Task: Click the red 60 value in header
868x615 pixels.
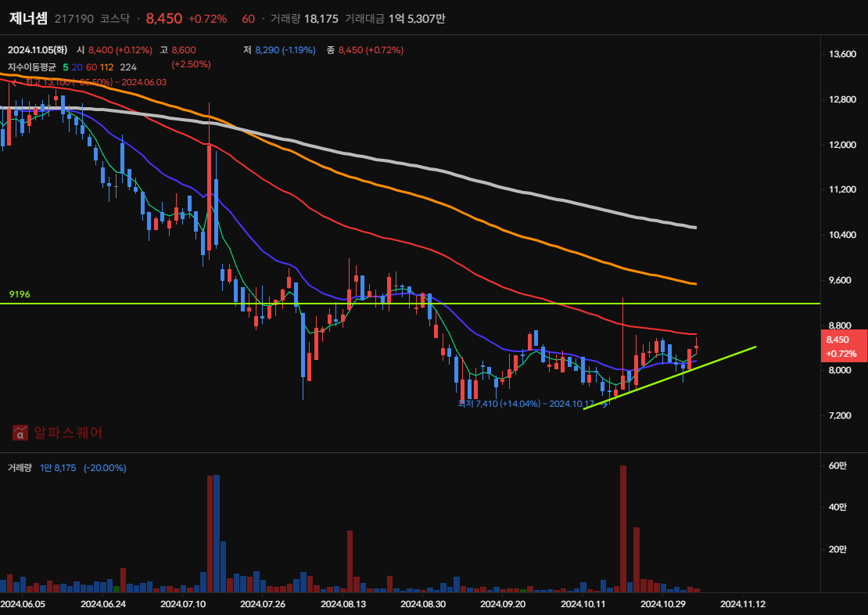Action: pyautogui.click(x=249, y=19)
